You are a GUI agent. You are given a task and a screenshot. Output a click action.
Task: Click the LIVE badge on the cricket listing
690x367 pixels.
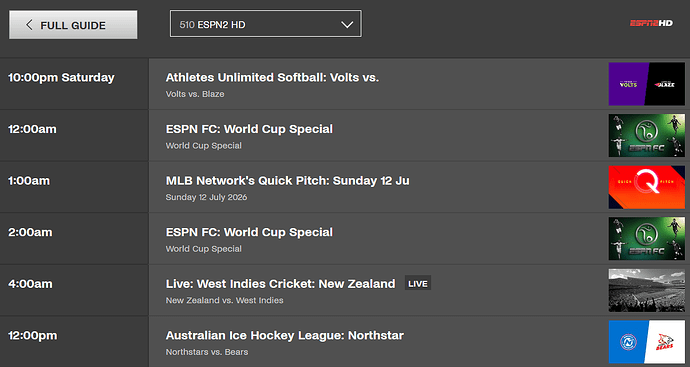[x=418, y=284]
